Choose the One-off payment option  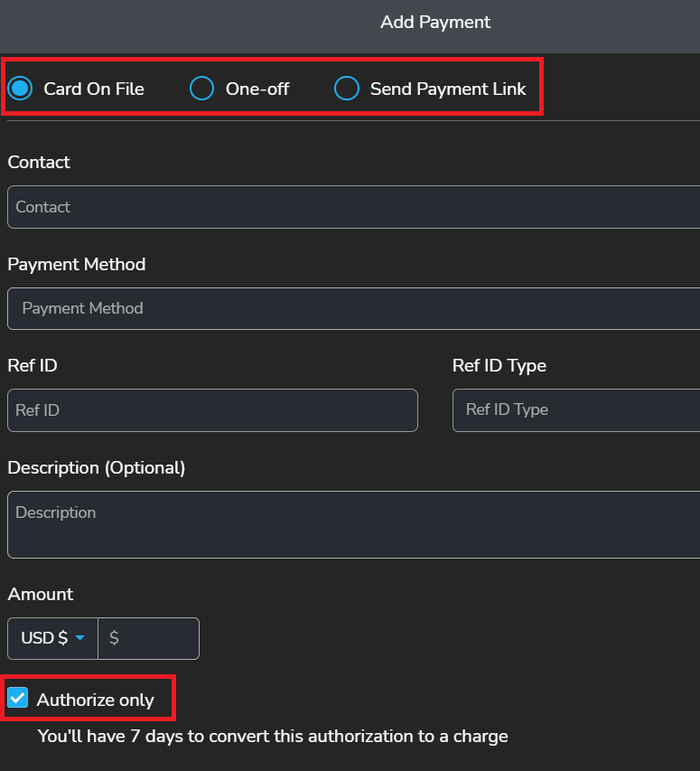201,89
